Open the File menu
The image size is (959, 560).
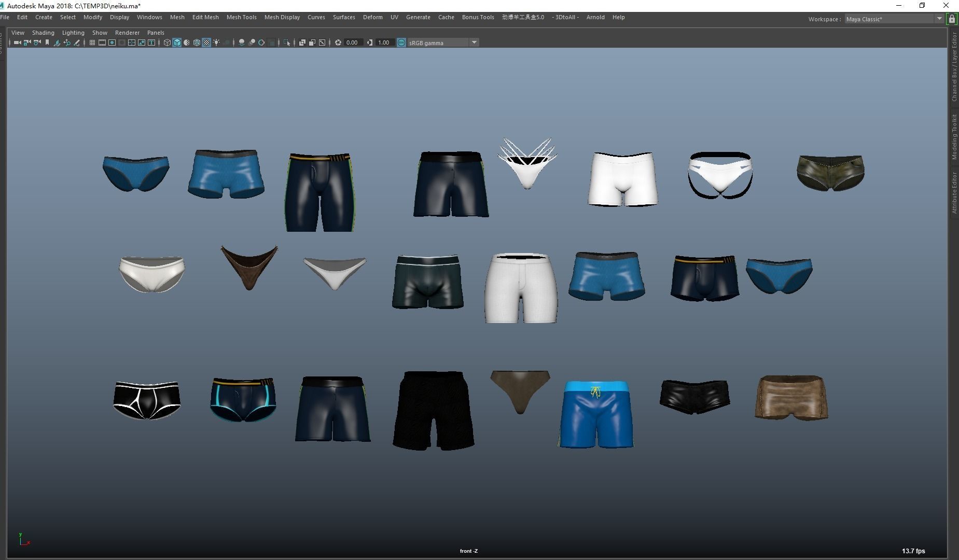[5, 17]
